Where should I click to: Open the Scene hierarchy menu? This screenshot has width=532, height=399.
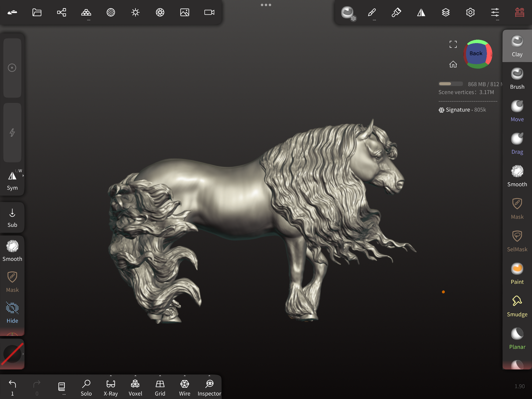61,13
